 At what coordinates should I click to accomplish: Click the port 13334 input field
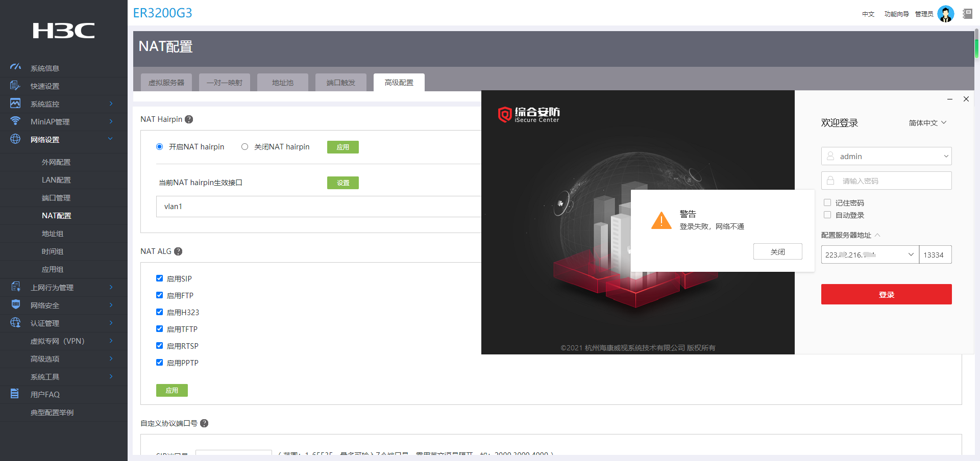(x=936, y=254)
